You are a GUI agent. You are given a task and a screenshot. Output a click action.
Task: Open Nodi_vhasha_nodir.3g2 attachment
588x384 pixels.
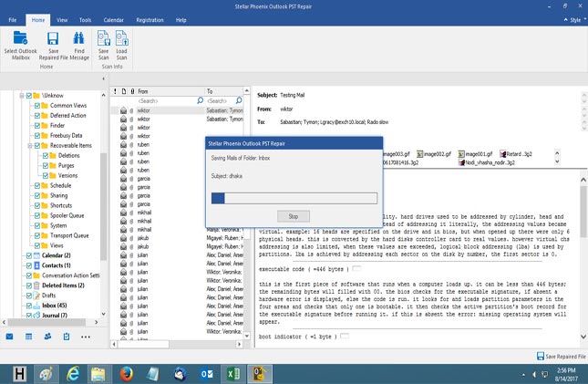pyautogui.click(x=487, y=162)
